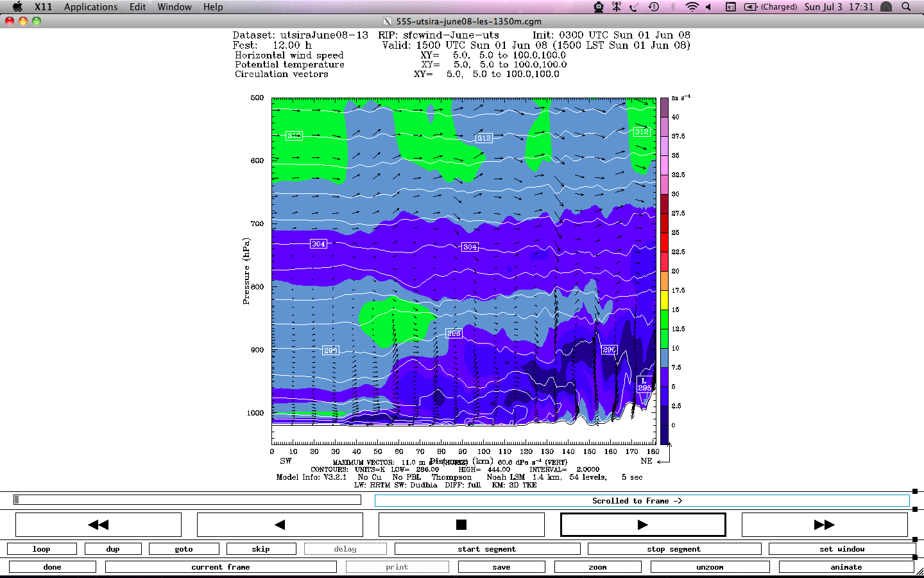Stop playback with the square button
The image size is (924, 578).
461,525
